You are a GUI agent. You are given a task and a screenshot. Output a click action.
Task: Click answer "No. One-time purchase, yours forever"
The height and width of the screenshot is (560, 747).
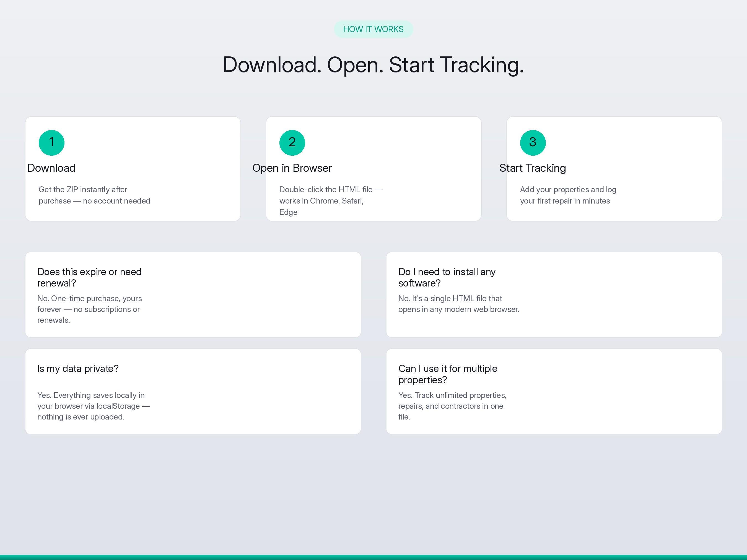click(89, 309)
